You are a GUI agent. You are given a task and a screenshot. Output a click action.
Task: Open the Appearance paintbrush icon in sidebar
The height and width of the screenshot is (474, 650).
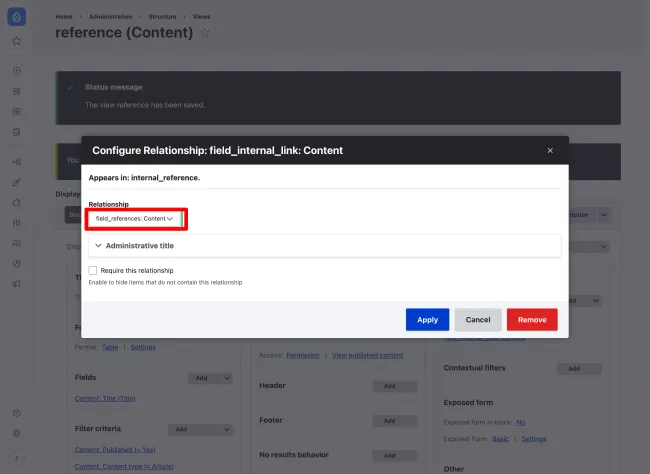(16, 182)
